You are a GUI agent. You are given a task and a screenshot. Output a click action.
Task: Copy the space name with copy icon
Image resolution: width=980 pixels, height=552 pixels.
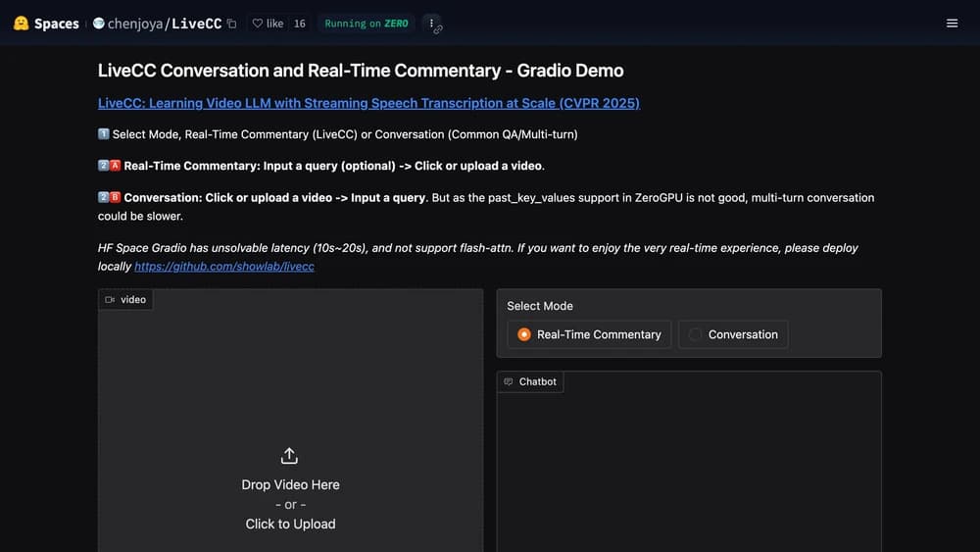(232, 24)
